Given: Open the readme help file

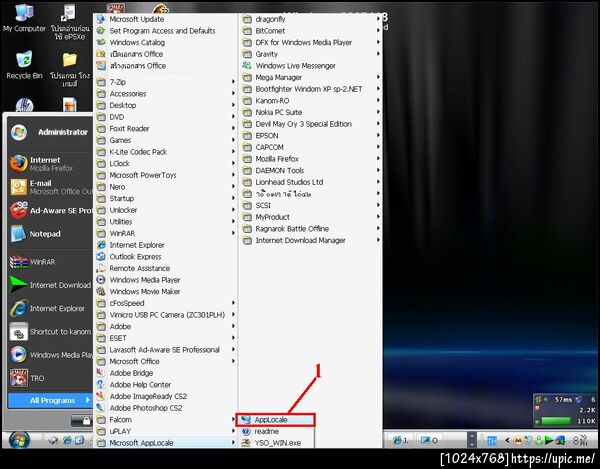Looking at the screenshot, I should pos(276,431).
